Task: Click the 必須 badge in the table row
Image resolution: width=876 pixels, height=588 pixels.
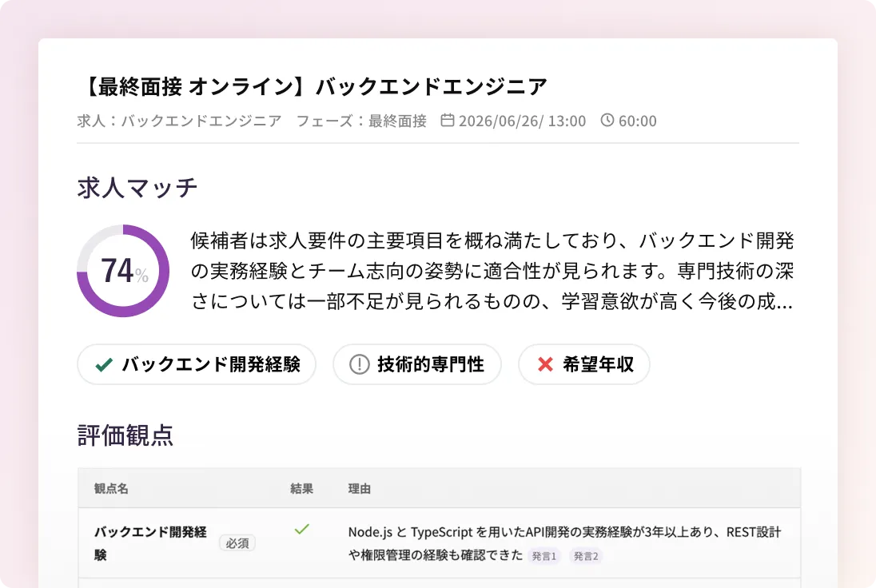Action: (x=237, y=543)
